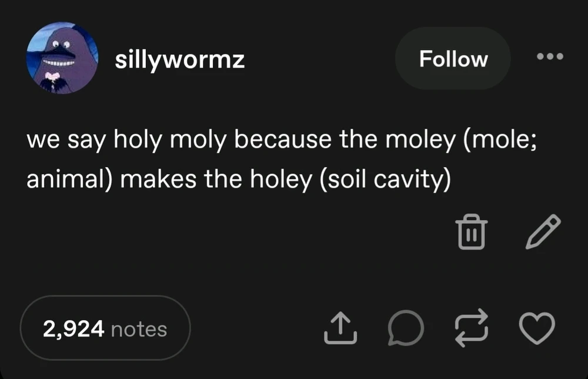Click the "2,924" count number
The height and width of the screenshot is (379, 588).
pos(73,329)
